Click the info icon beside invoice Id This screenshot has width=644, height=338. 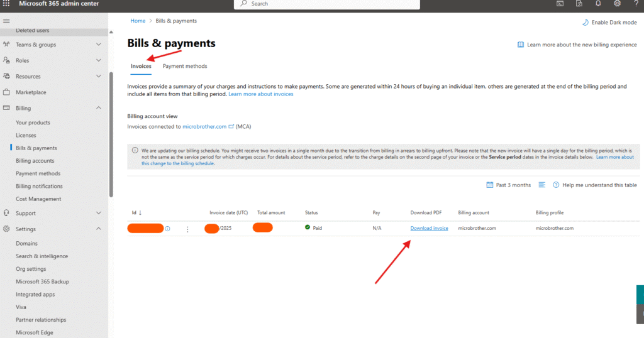click(x=167, y=229)
